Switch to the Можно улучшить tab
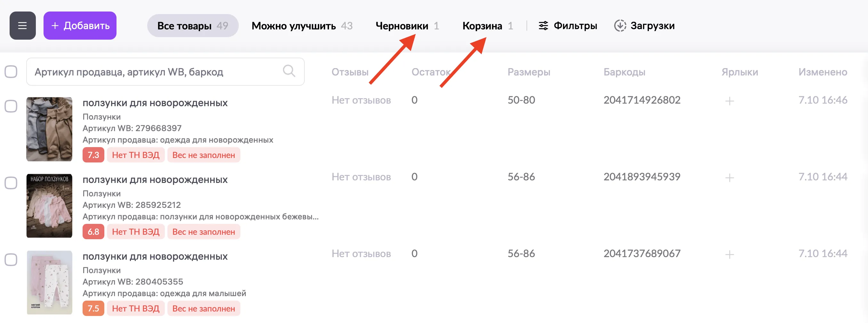868x323 pixels. [293, 25]
